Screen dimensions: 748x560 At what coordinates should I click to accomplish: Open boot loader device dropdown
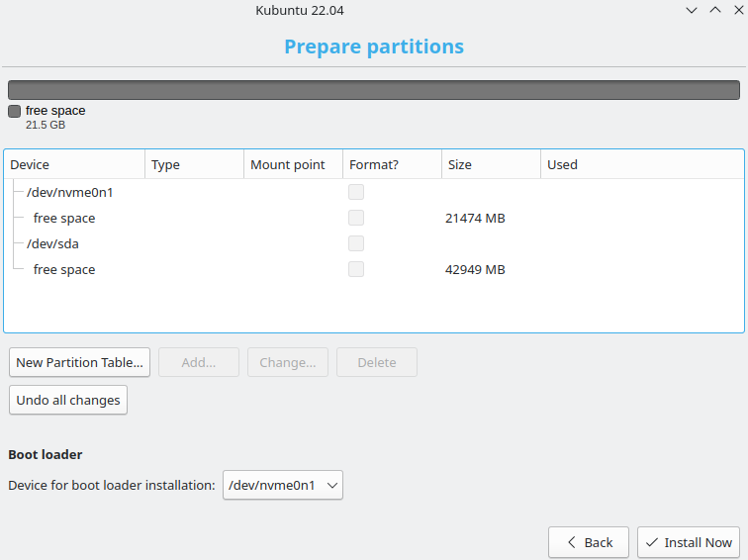pyautogui.click(x=283, y=485)
